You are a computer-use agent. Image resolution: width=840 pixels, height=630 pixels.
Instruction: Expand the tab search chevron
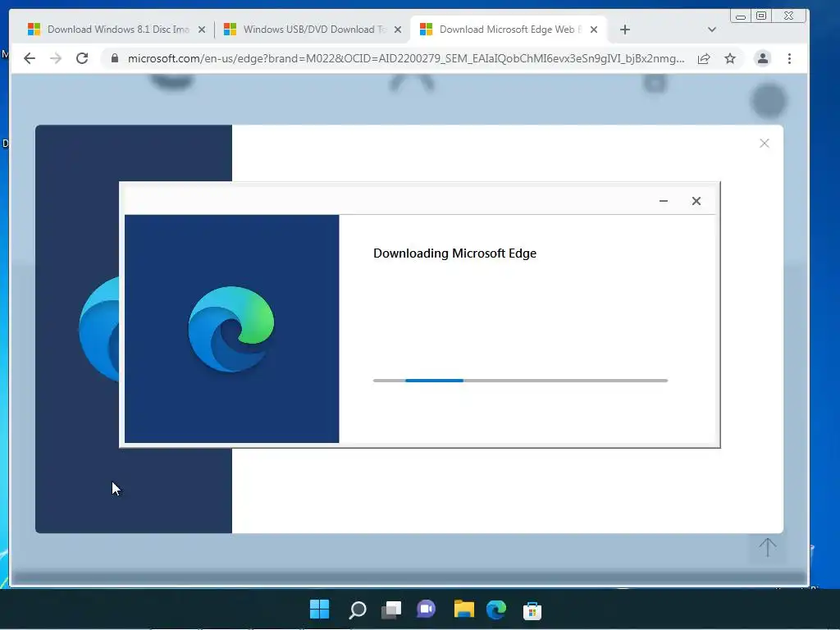[x=712, y=30]
